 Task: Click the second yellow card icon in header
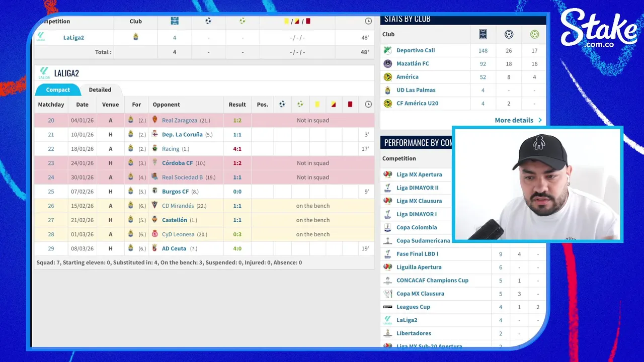point(333,105)
